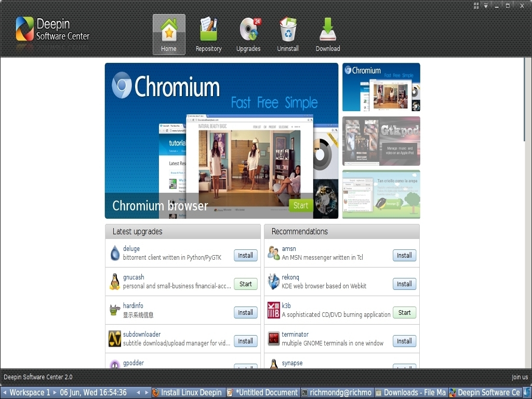Switch to the Repository tab
Screen dimensions: 532x399
(208, 35)
